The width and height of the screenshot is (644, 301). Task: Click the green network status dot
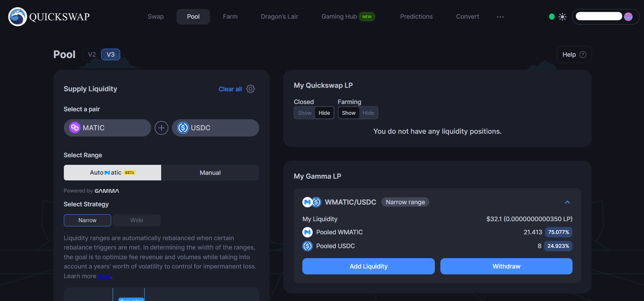552,17
